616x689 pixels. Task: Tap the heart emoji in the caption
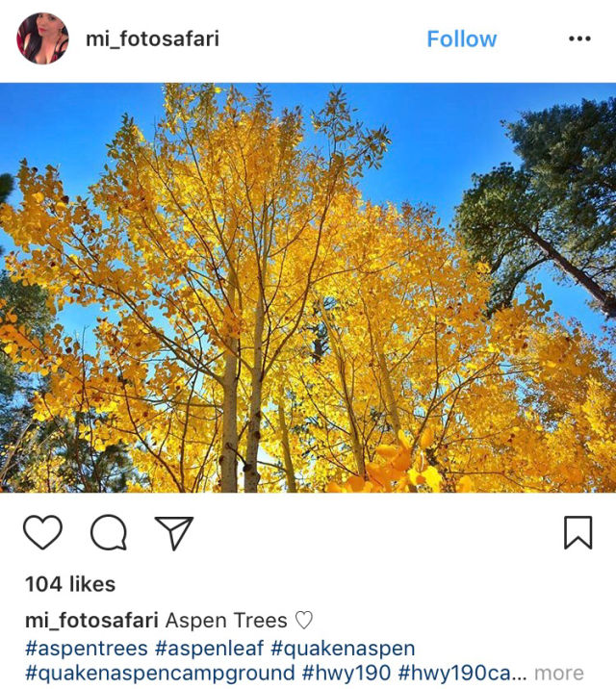303,620
